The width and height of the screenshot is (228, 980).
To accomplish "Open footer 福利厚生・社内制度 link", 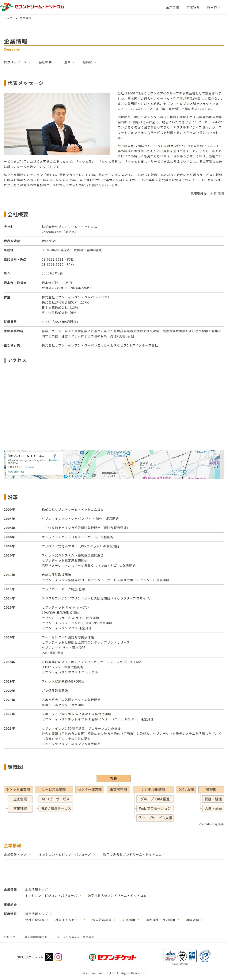I will [x=163, y=920].
